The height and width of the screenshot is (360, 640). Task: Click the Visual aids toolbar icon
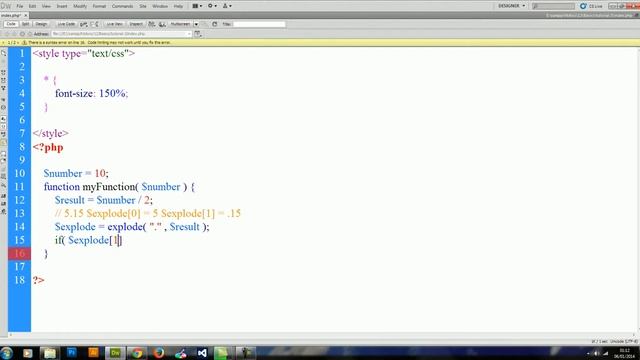tap(162, 24)
